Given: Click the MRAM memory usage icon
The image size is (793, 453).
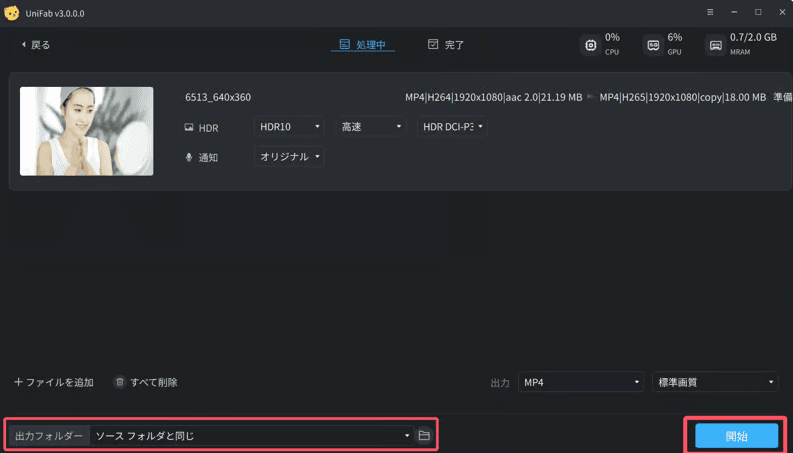Looking at the screenshot, I should [x=715, y=45].
